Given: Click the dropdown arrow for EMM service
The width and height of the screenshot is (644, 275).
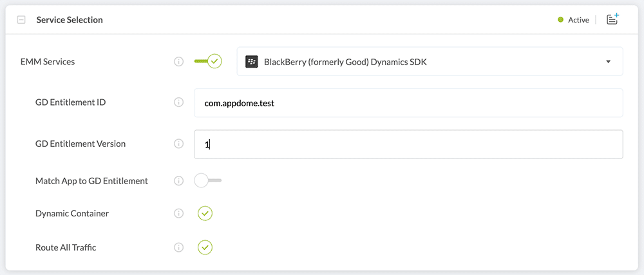Looking at the screenshot, I should click(609, 62).
